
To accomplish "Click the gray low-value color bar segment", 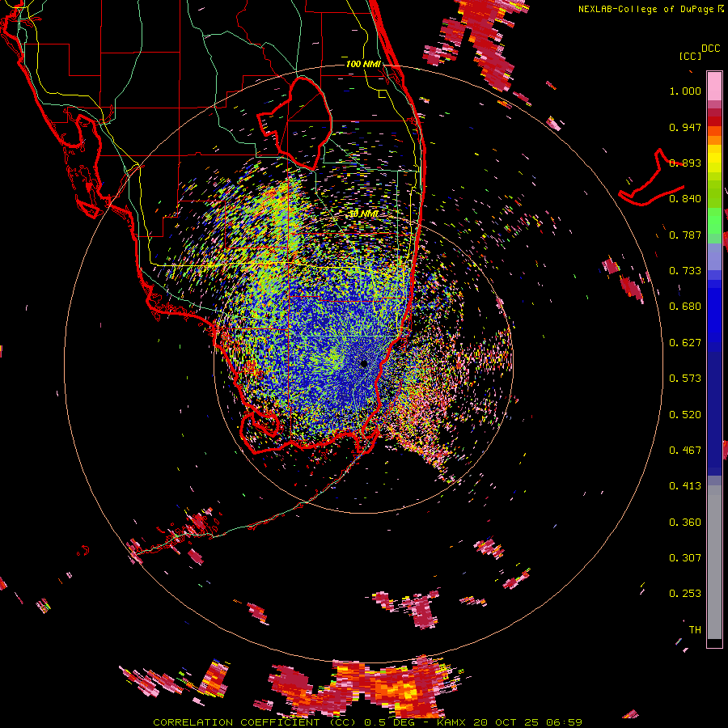I will click(714, 562).
